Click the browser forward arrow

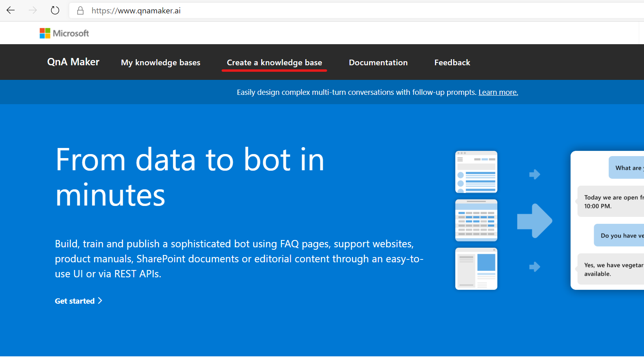coord(33,11)
